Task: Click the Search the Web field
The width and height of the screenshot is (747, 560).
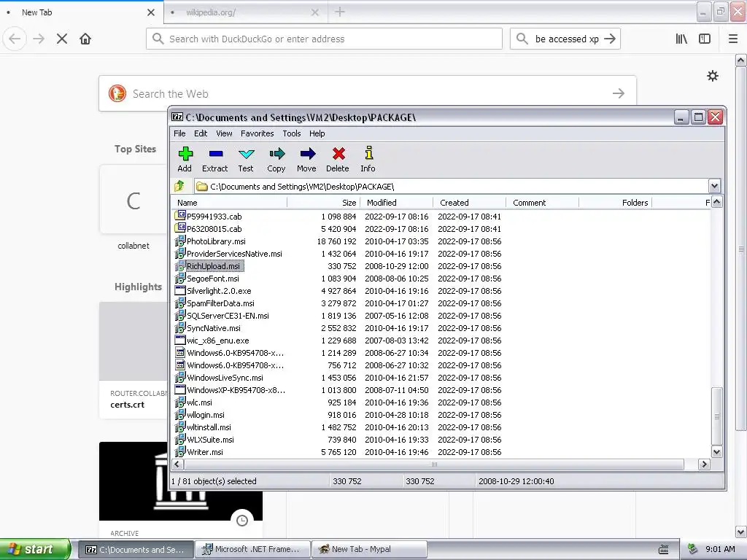Action: 368,93
